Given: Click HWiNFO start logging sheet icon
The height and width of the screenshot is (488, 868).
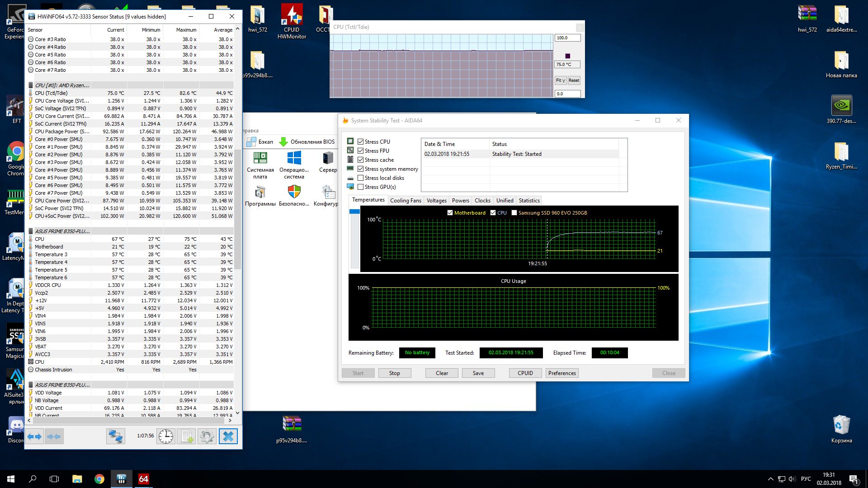Looking at the screenshot, I should (x=186, y=436).
